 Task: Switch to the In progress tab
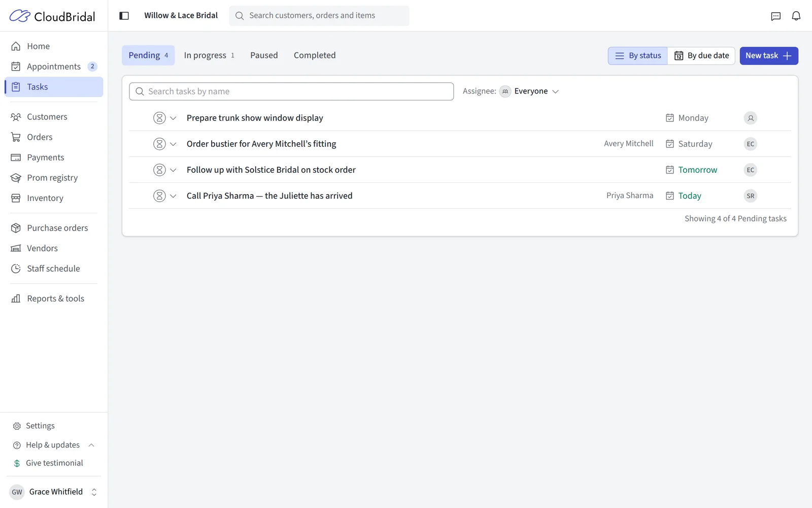(209, 55)
